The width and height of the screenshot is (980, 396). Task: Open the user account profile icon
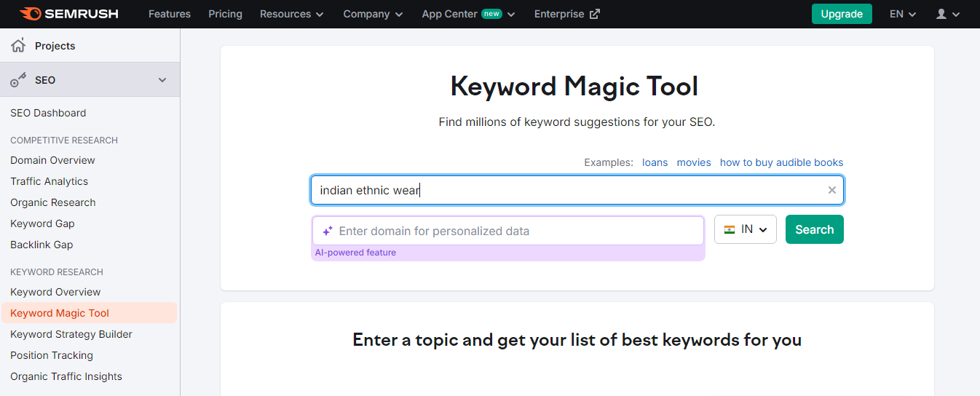click(x=941, y=14)
